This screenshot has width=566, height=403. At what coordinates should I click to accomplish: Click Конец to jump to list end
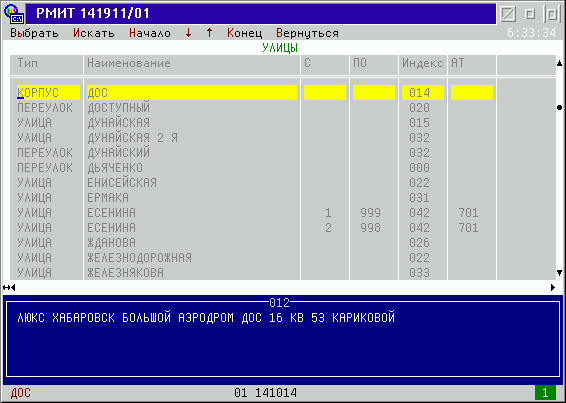tap(245, 33)
